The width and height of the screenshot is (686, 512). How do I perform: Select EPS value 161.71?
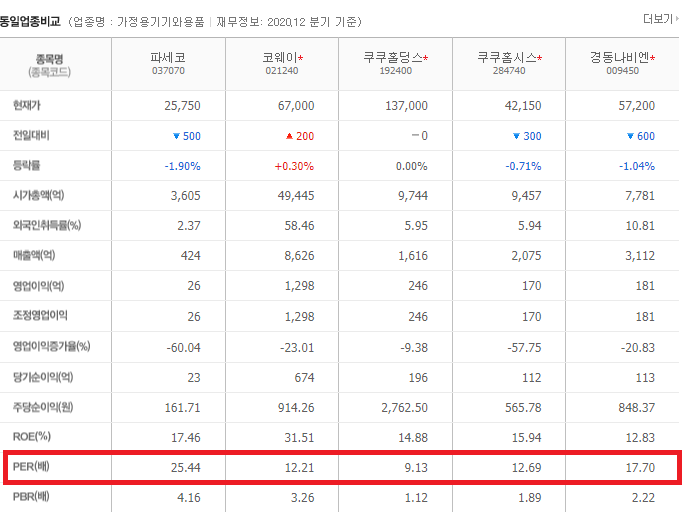pyautogui.click(x=182, y=408)
